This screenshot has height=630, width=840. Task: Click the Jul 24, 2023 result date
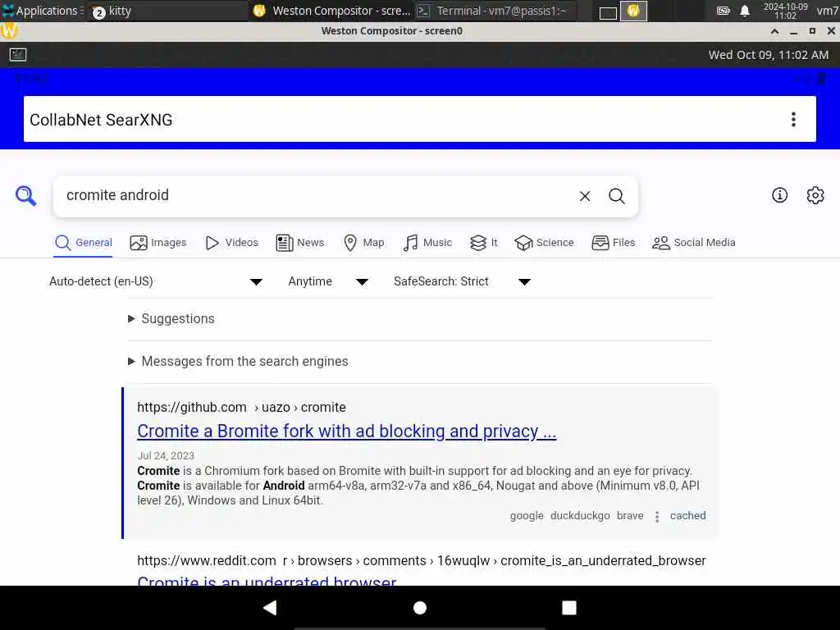166,456
